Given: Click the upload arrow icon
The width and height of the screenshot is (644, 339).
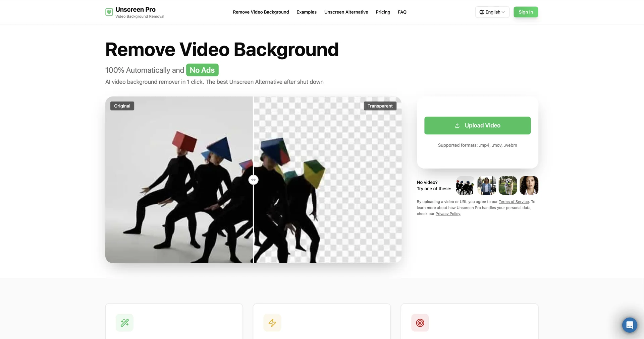Looking at the screenshot, I should point(457,126).
